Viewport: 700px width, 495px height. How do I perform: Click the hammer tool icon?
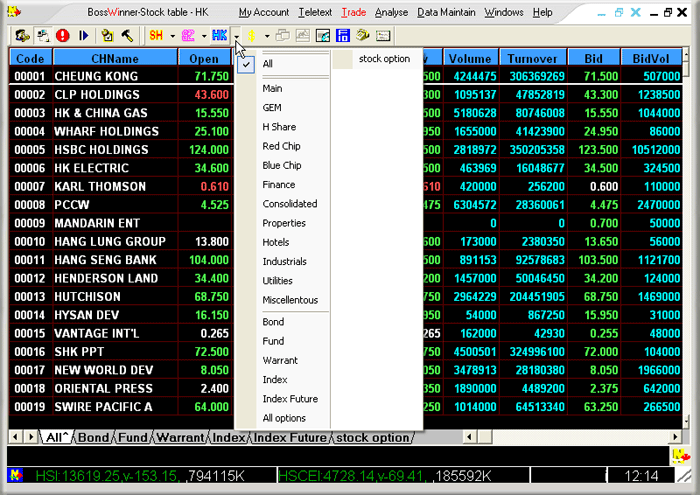point(127,35)
